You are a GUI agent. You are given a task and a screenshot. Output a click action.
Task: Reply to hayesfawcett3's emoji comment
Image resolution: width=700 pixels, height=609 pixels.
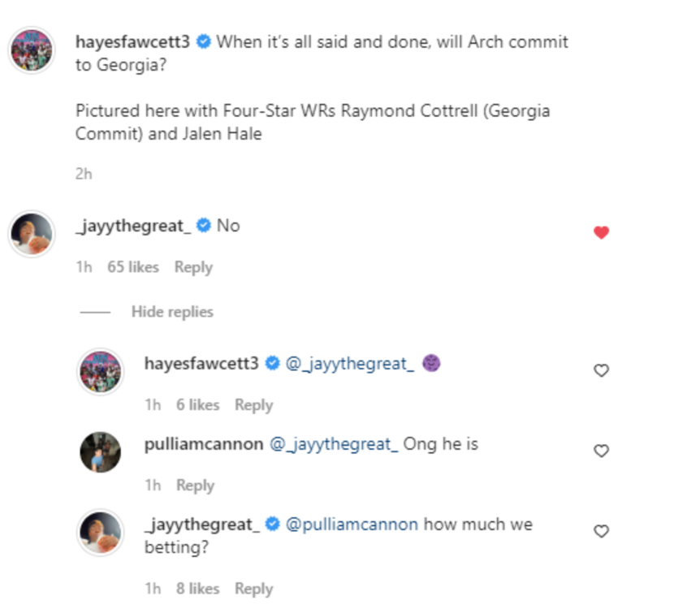(x=253, y=405)
